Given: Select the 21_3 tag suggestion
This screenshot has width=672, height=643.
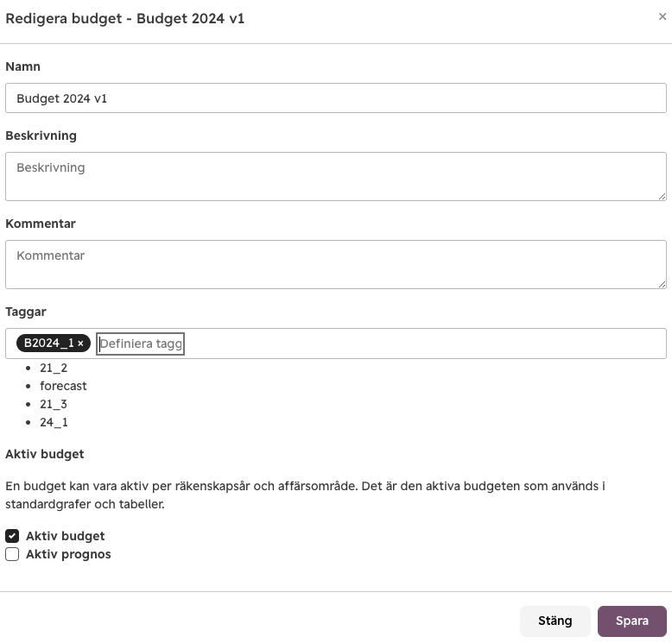Looking at the screenshot, I should [54, 405].
